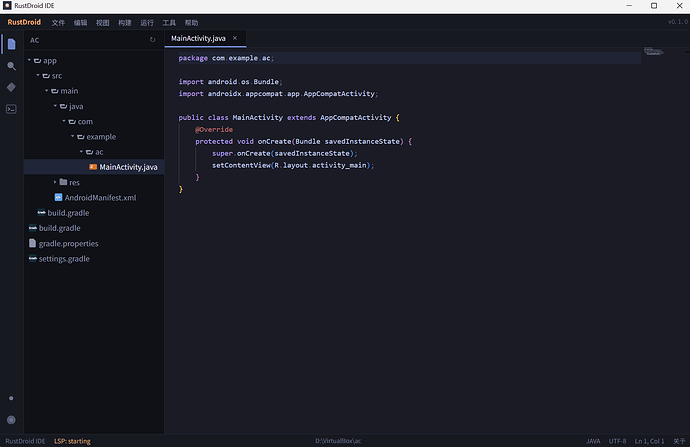Click the orange Java icon beside MainActivity.java
The height and width of the screenshot is (447, 690).
pyautogui.click(x=93, y=167)
